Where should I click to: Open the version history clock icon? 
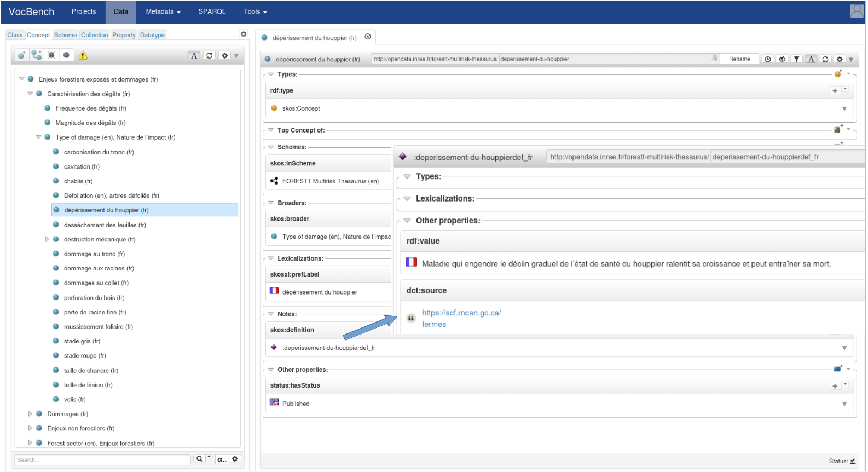pos(768,59)
